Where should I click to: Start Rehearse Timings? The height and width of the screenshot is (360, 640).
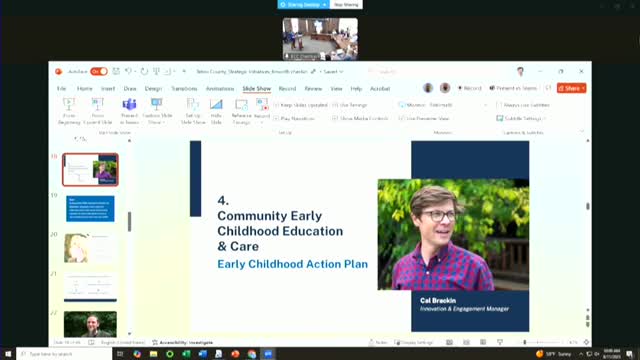[x=241, y=111]
